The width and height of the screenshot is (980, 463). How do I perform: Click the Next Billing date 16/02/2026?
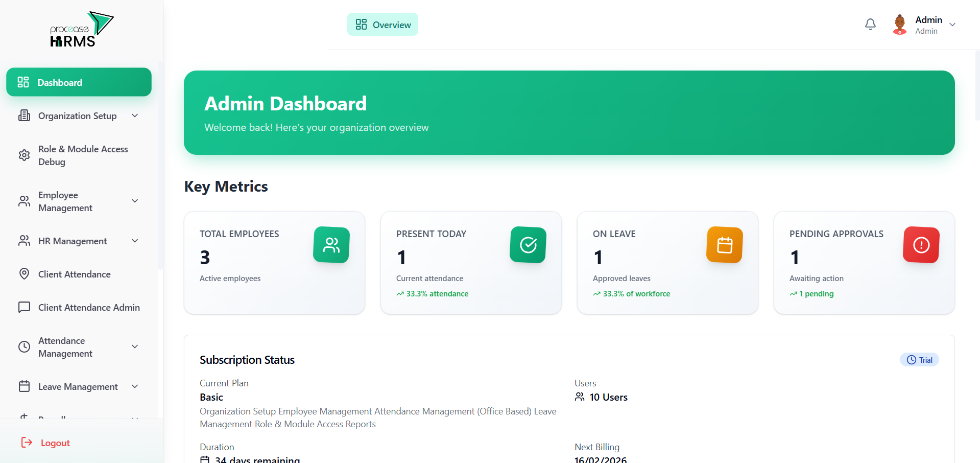(x=601, y=459)
